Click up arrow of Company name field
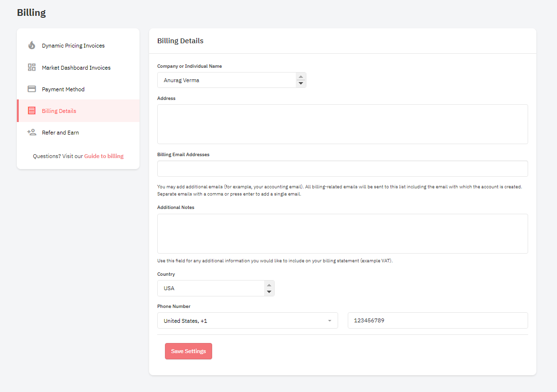Screen dimensions: 557x392 coord(301,77)
